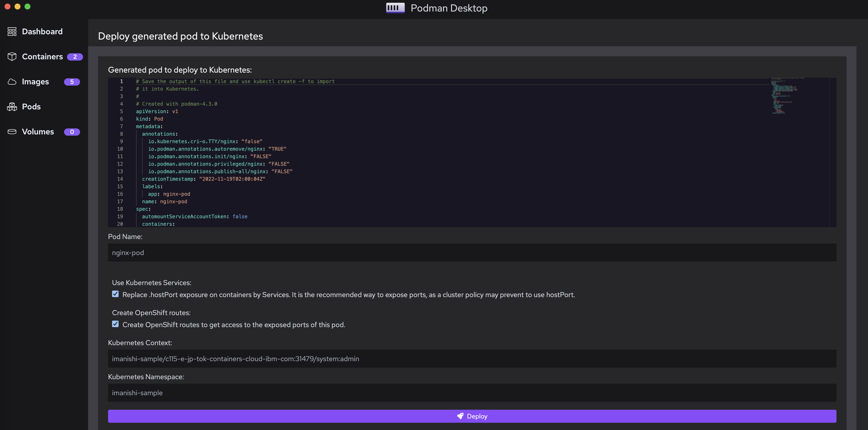The height and width of the screenshot is (430, 868).
Task: Click the rocket icon on Deploy
Action: [460, 416]
